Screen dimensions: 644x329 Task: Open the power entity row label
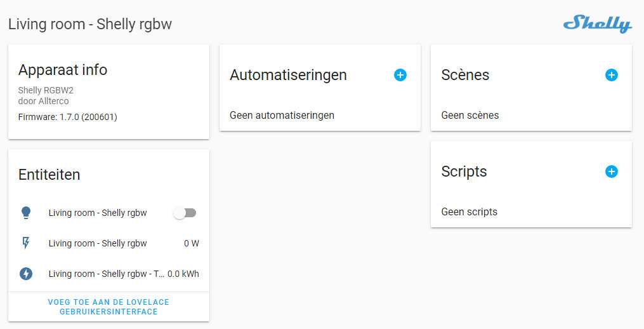pos(98,243)
